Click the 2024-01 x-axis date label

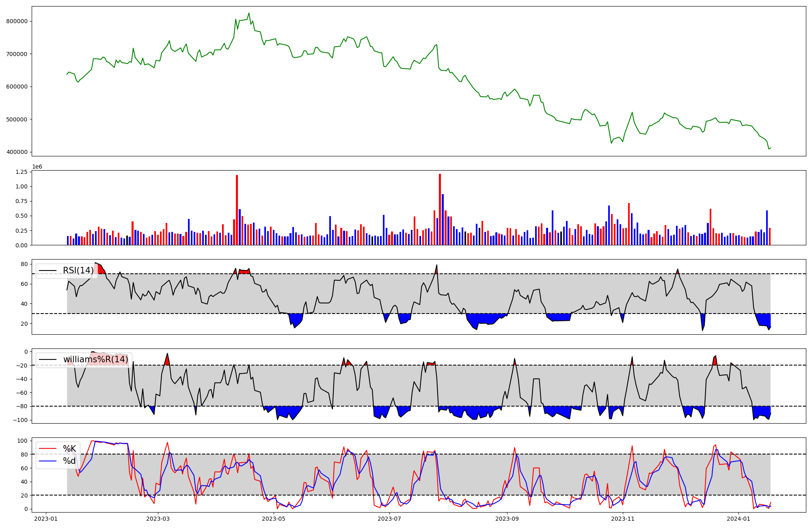coord(738,519)
